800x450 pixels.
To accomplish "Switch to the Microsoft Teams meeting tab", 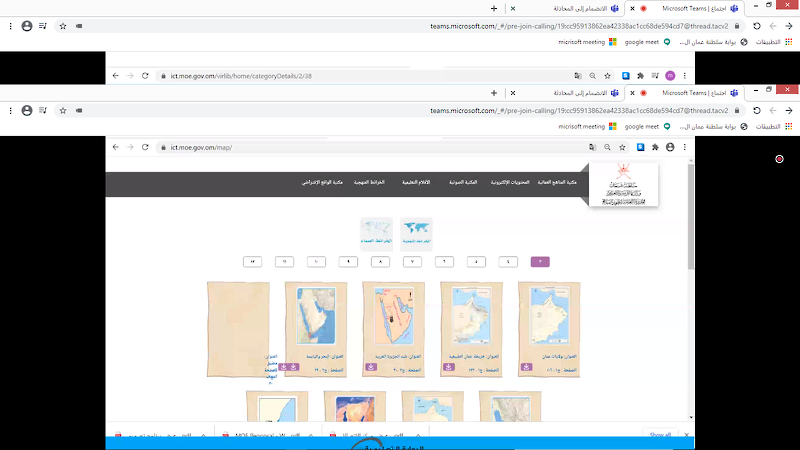I will 688,8.
